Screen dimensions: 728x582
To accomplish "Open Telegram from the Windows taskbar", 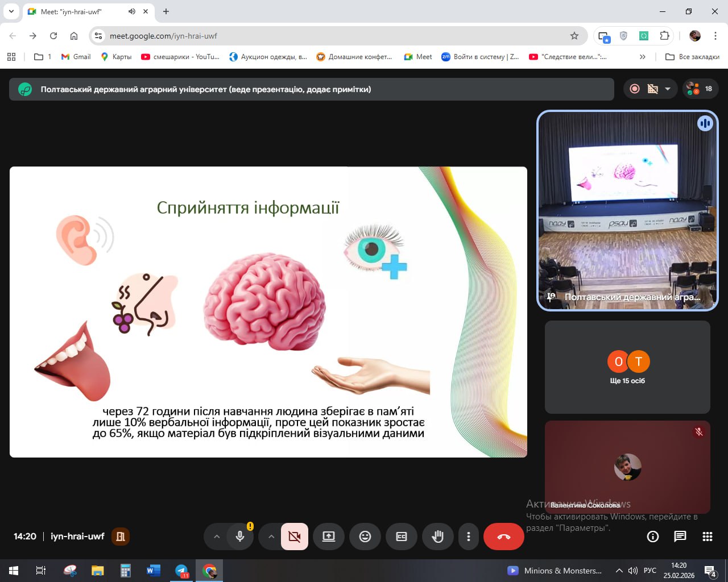I will 181,571.
